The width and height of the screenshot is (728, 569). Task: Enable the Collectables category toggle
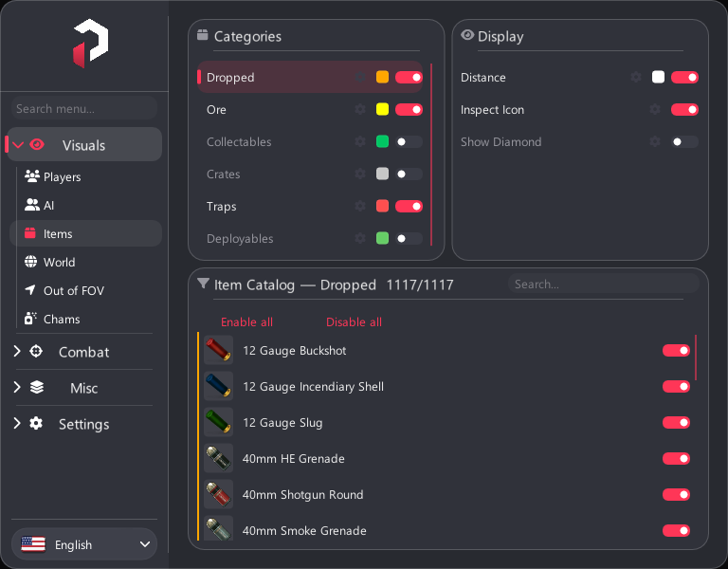pos(409,141)
